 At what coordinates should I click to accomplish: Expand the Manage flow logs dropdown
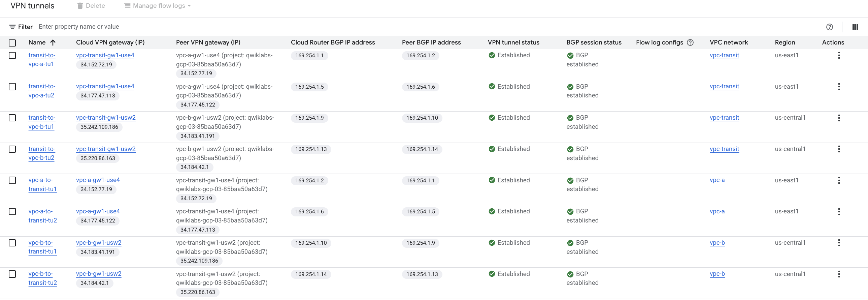pos(157,5)
